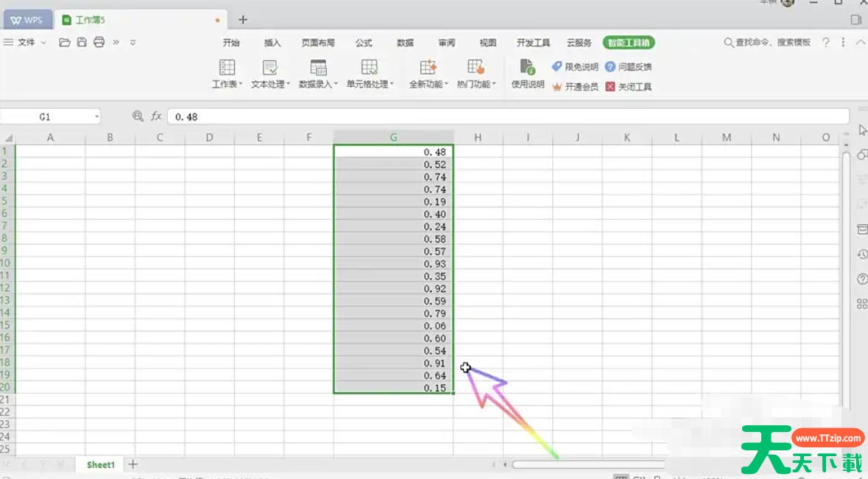Expand the 文件 (File) menu dropdown

pos(44,42)
